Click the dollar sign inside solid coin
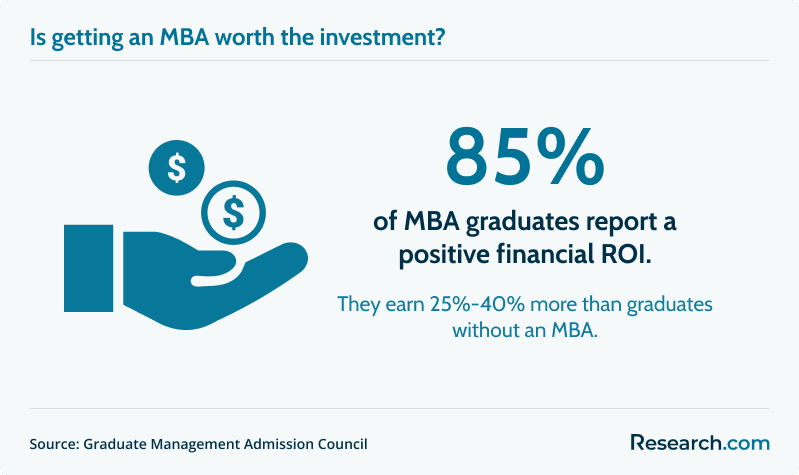The height and width of the screenshot is (475, 799). tap(177, 168)
